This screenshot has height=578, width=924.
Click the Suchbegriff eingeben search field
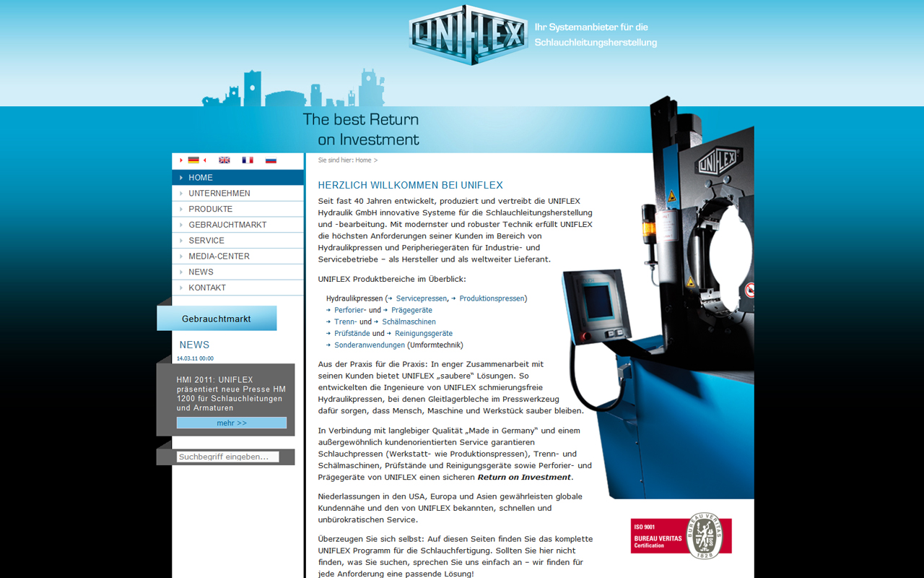click(x=227, y=457)
